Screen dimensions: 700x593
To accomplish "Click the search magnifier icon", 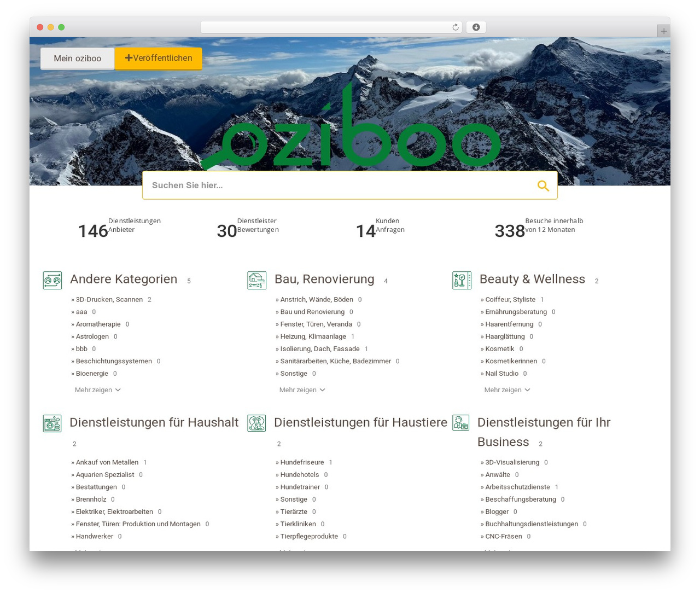I will pos(543,186).
